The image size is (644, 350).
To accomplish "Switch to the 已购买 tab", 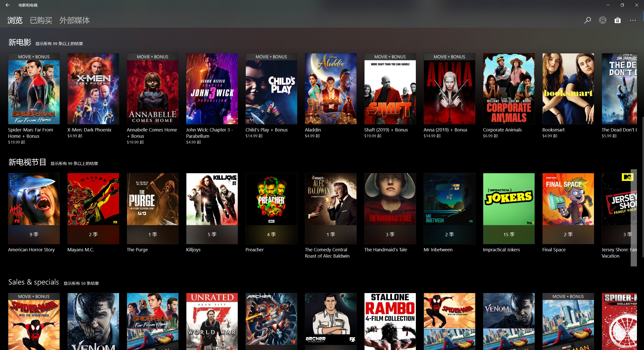I will (x=41, y=20).
